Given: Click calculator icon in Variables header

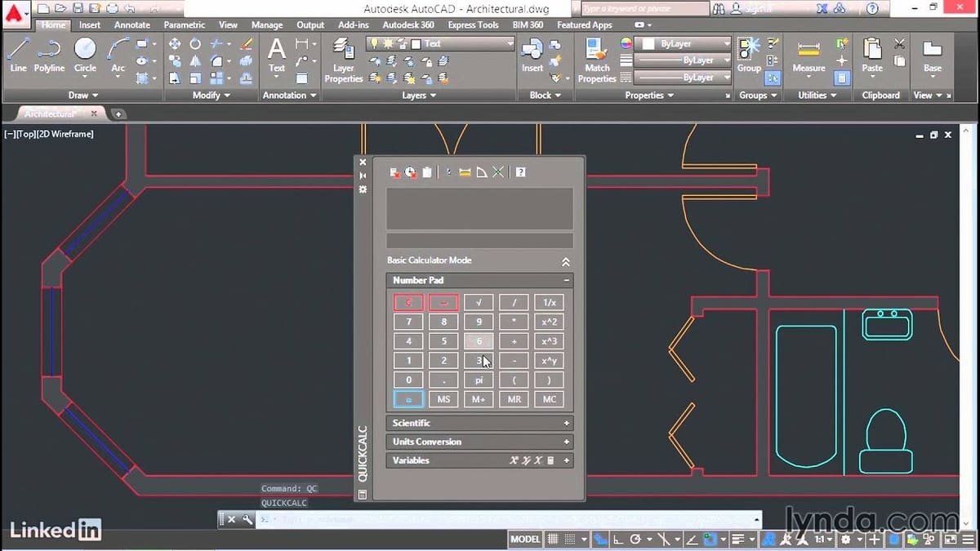Looking at the screenshot, I should coord(550,460).
